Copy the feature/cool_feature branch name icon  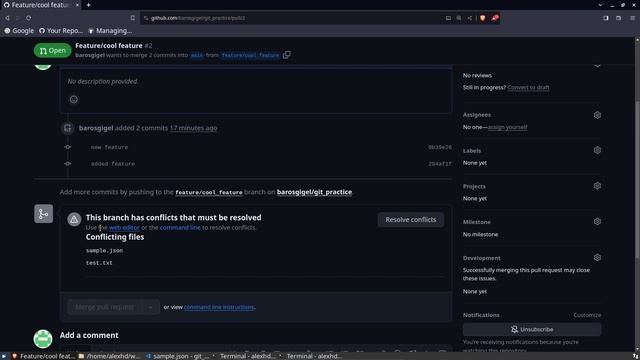[x=287, y=55]
